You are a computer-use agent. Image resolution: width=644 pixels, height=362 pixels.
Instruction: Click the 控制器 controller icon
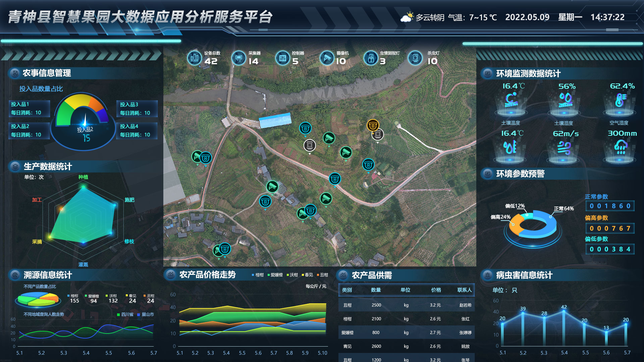point(282,58)
